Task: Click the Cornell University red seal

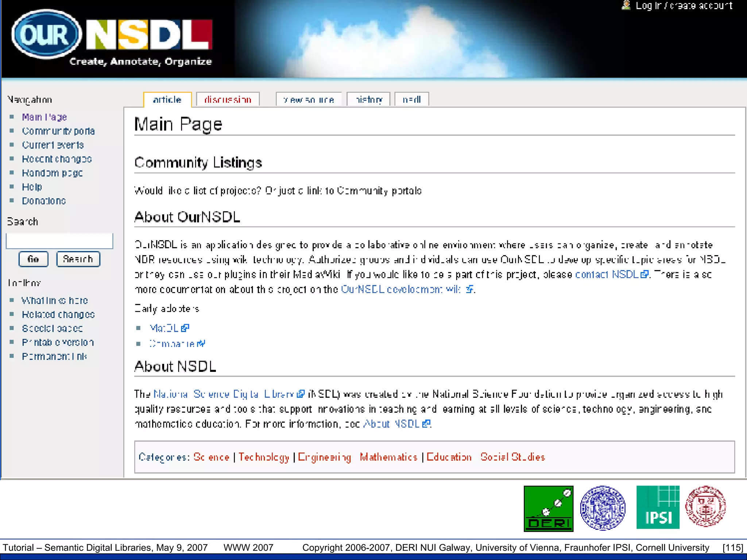Action: (x=705, y=506)
